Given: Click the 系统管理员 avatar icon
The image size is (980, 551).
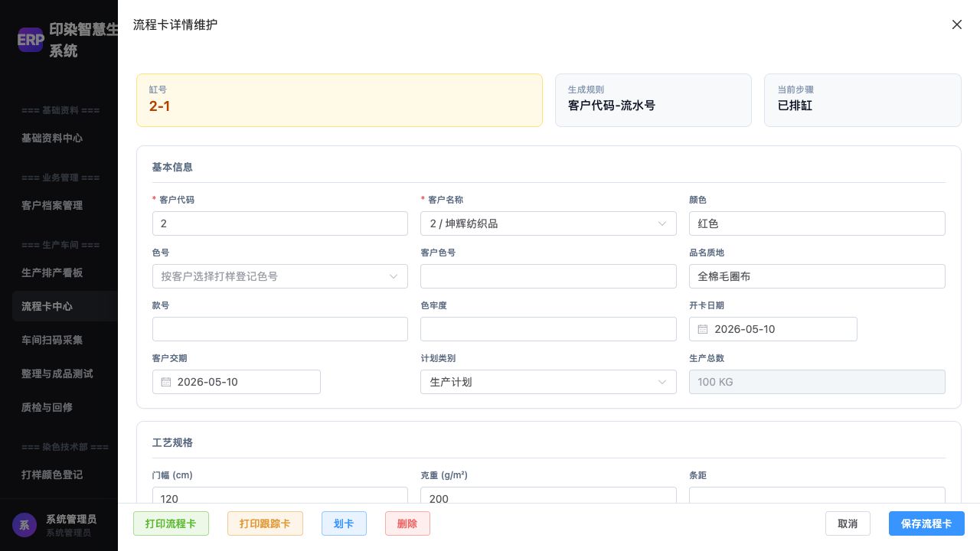Looking at the screenshot, I should click(x=24, y=525).
